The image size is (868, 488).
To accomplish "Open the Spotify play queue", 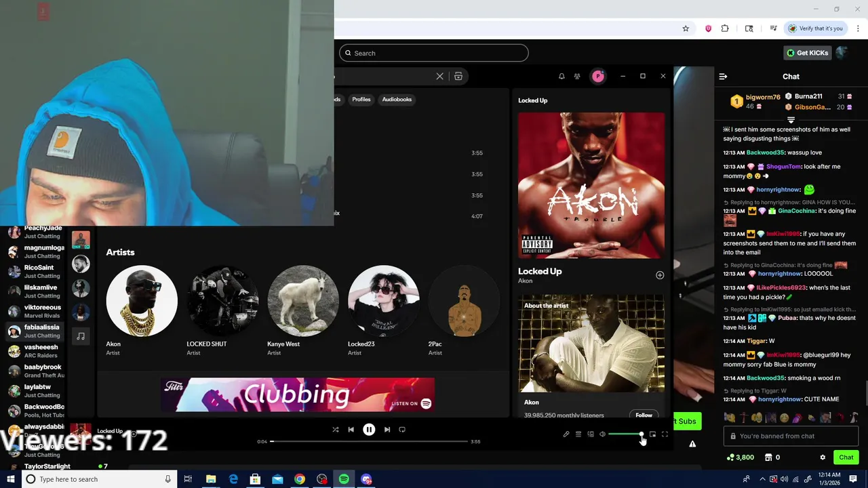I will 578,434.
